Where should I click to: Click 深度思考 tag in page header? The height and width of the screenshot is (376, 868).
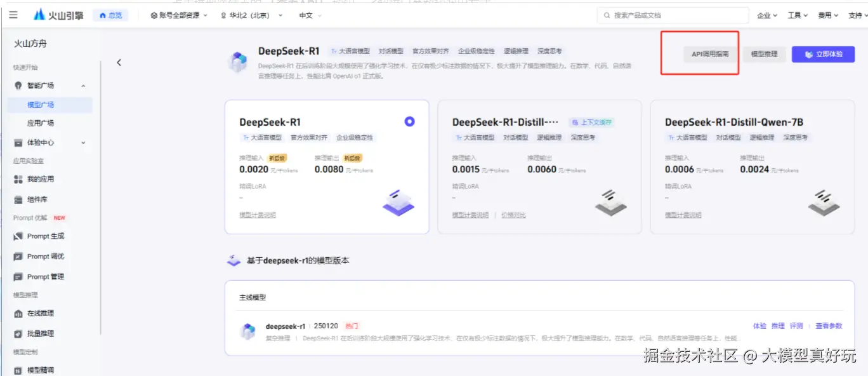tap(549, 51)
